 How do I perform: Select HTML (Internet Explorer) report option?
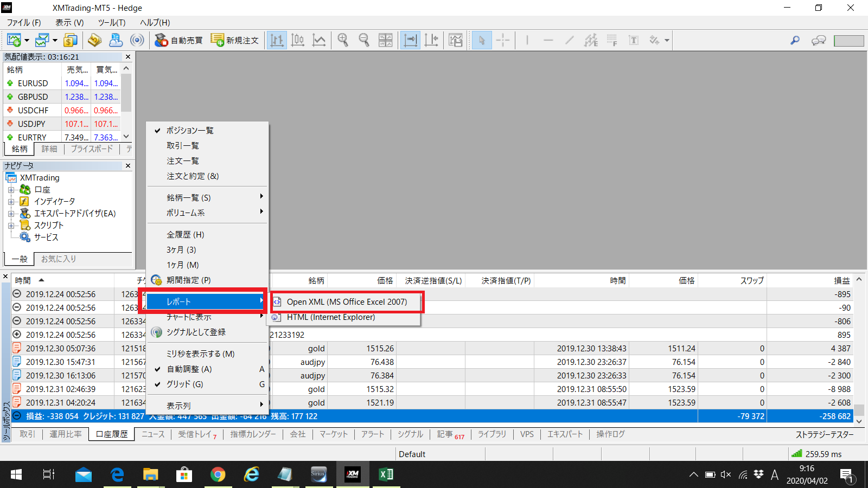pyautogui.click(x=331, y=317)
